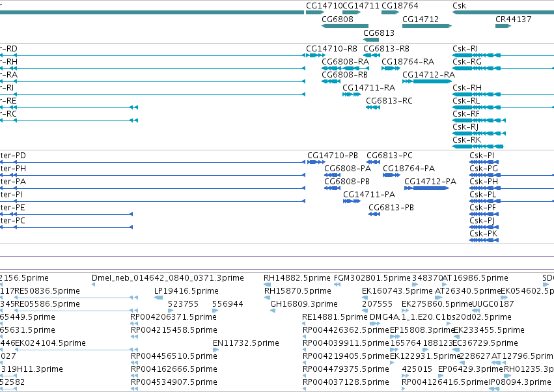This screenshot has width=554, height=392.
Task: Select the CG6813 gene label
Action: (379, 33)
